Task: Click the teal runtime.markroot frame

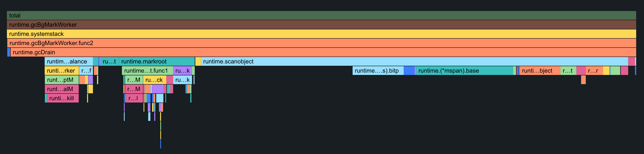Action: [x=157, y=62]
